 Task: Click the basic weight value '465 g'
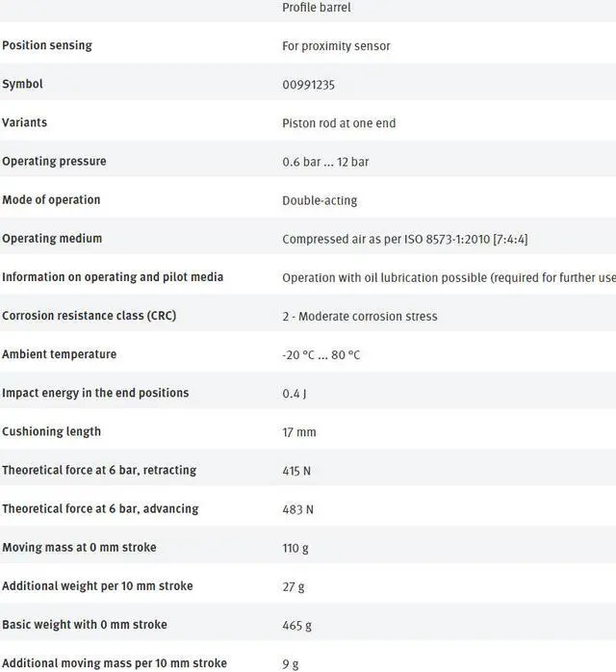pos(297,625)
